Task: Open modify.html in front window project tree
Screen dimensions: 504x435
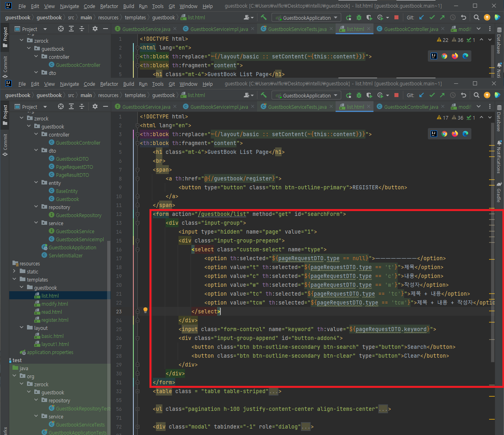Action: (54, 304)
